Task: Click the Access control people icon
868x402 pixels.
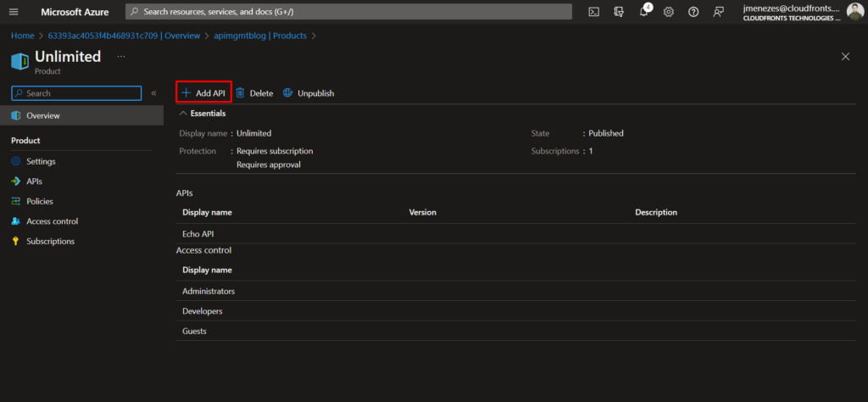Action: pyautogui.click(x=15, y=221)
